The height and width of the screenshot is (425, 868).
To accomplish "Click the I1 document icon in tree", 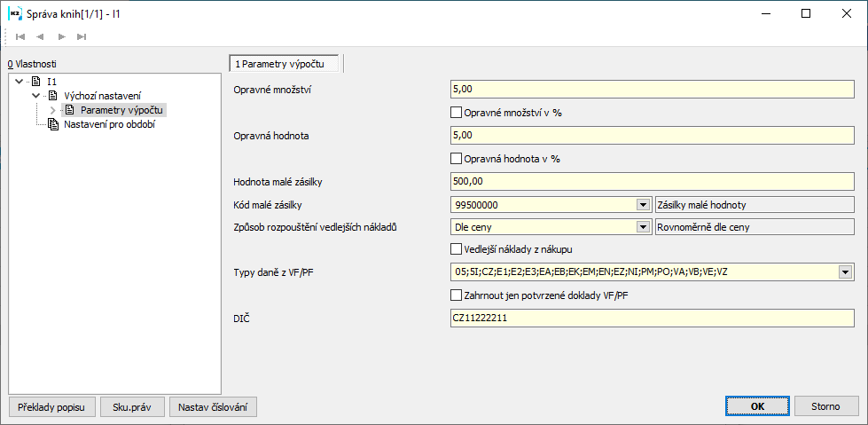I will pos(35,82).
